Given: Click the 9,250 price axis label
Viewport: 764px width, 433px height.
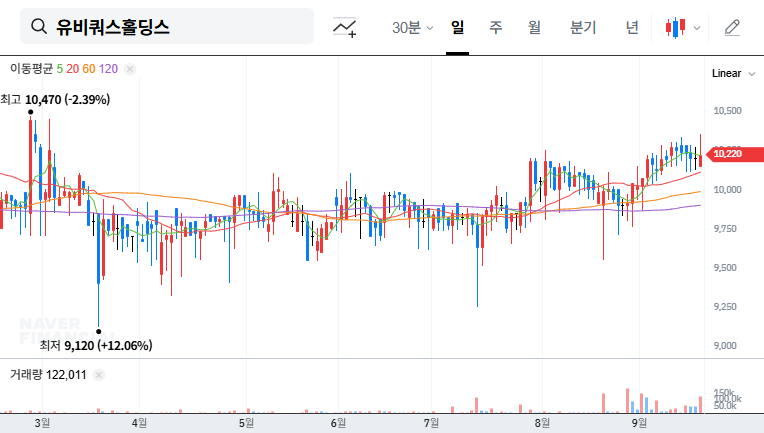Looking at the screenshot, I should (725, 306).
